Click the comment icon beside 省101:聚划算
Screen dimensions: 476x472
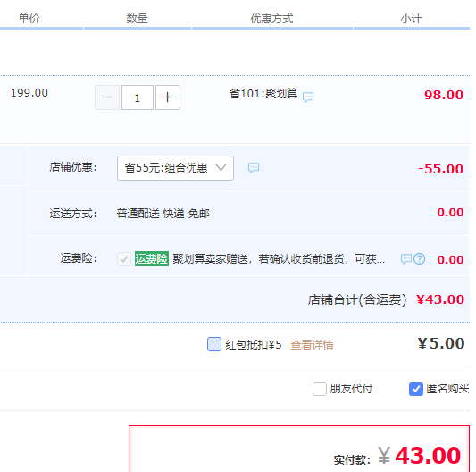(x=308, y=97)
